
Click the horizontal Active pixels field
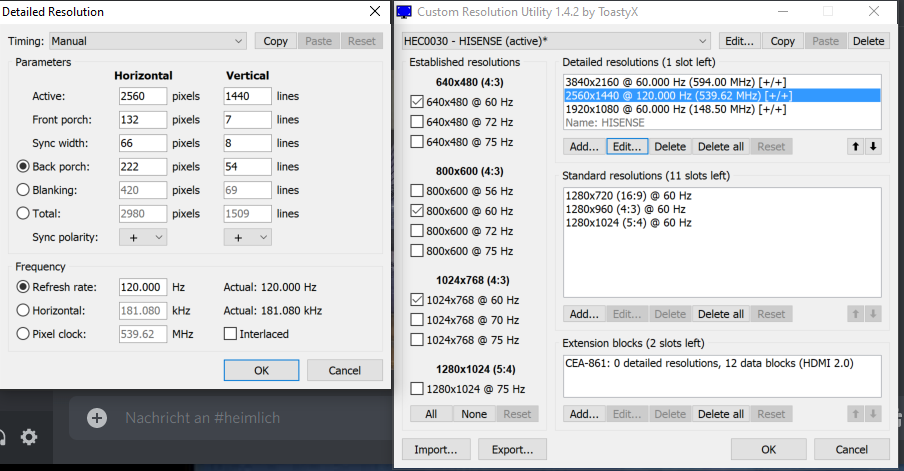click(x=142, y=96)
